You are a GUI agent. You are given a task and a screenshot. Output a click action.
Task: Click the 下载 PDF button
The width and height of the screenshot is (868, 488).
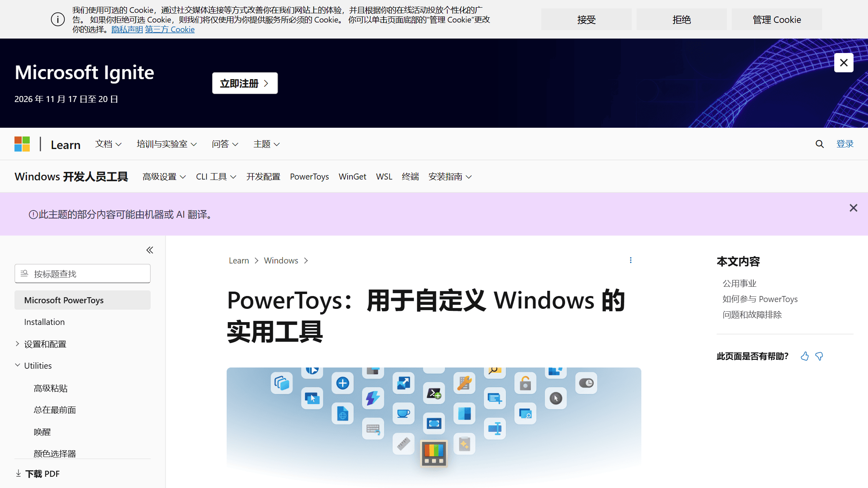(37, 474)
